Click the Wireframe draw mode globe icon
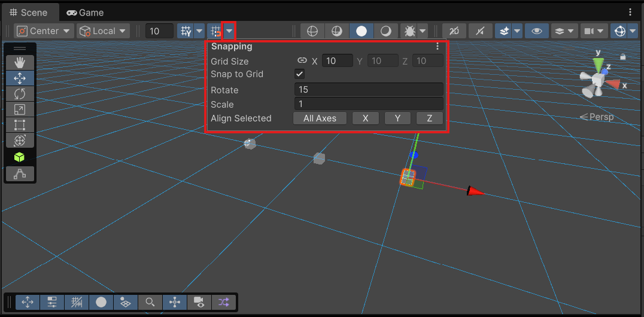This screenshot has width=644, height=317. (x=312, y=31)
